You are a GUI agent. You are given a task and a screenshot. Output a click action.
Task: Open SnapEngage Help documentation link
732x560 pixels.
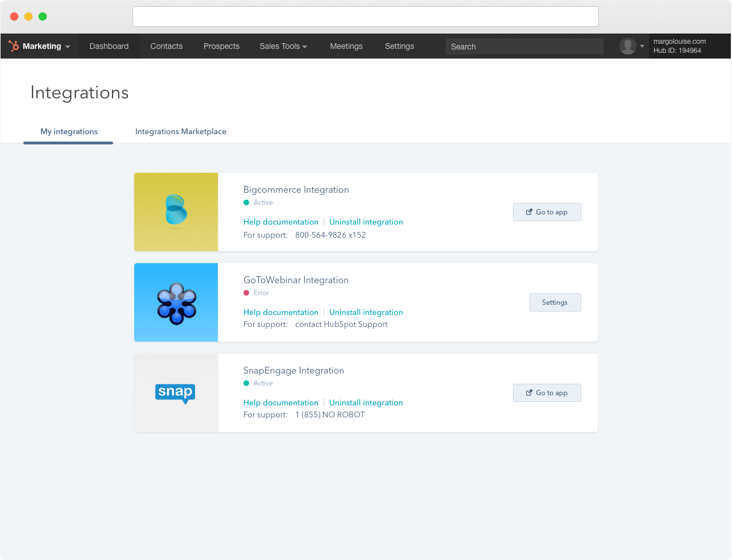(281, 403)
